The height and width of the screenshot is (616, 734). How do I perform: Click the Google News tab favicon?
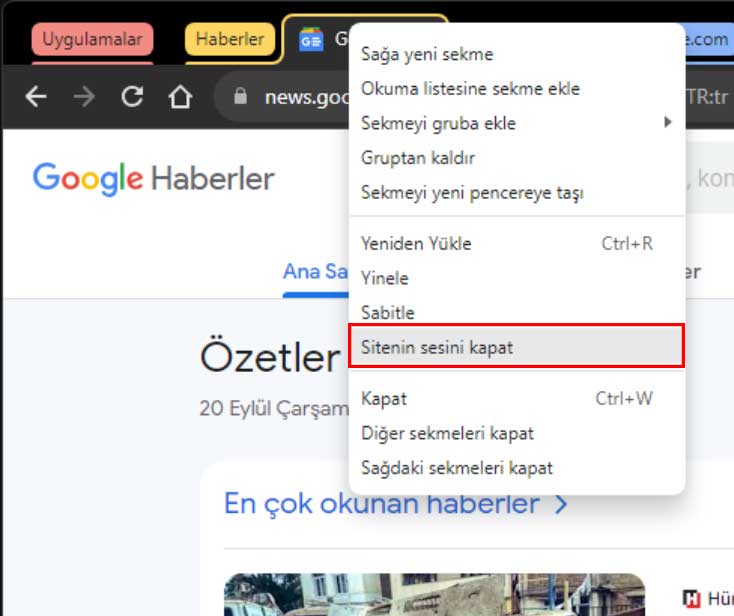pyautogui.click(x=311, y=40)
